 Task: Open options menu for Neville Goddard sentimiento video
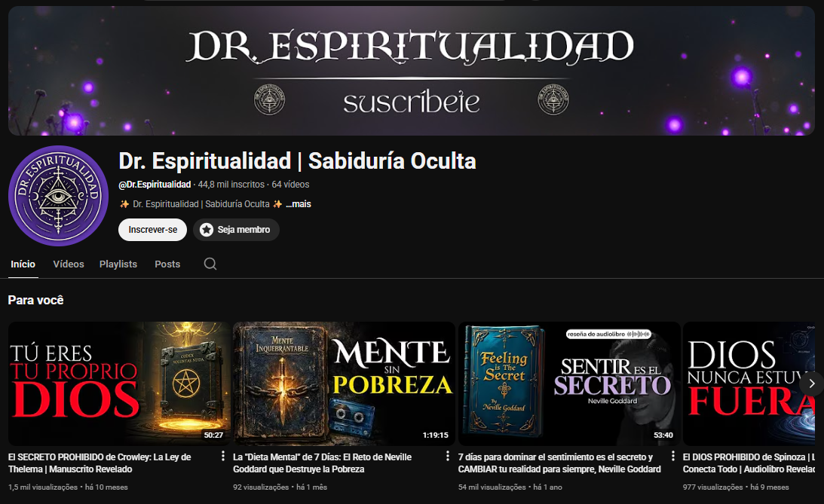[x=672, y=456]
